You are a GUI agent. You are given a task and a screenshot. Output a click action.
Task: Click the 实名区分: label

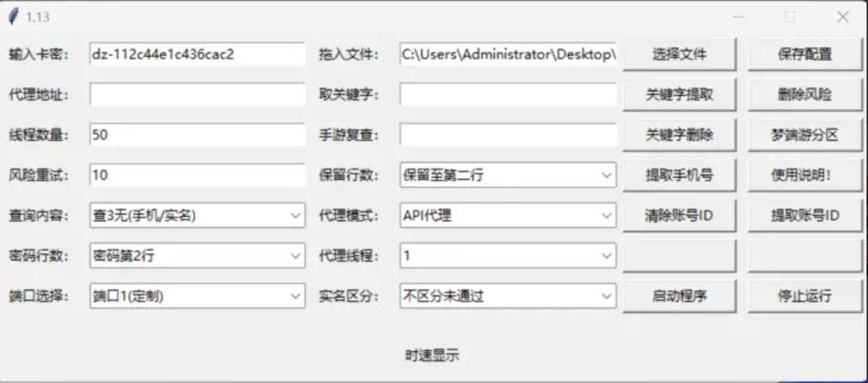349,296
